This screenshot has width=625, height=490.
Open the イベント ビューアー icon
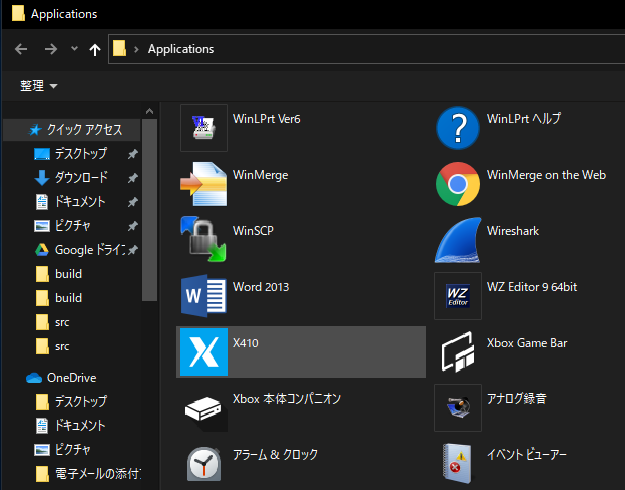pyautogui.click(x=457, y=464)
